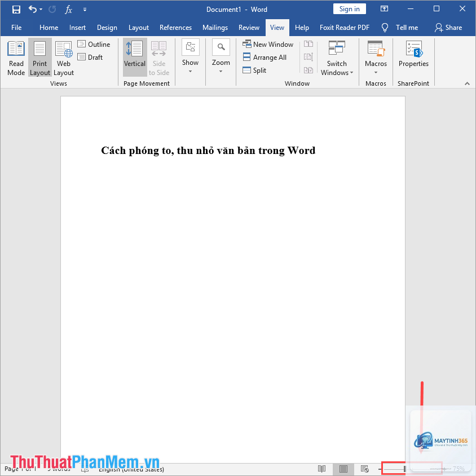Click the Read Mode icon in the status bar
This screenshot has height=476, width=476.
pos(322,469)
